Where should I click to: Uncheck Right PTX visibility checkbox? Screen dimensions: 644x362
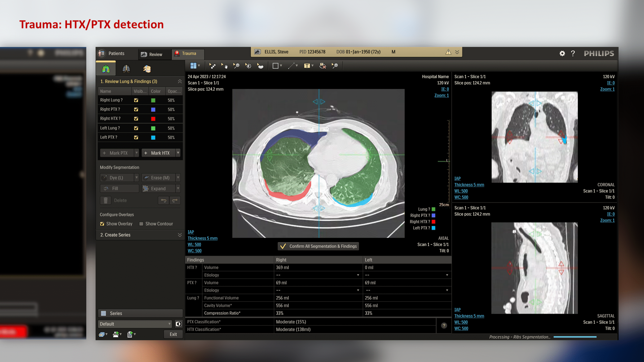tap(136, 109)
